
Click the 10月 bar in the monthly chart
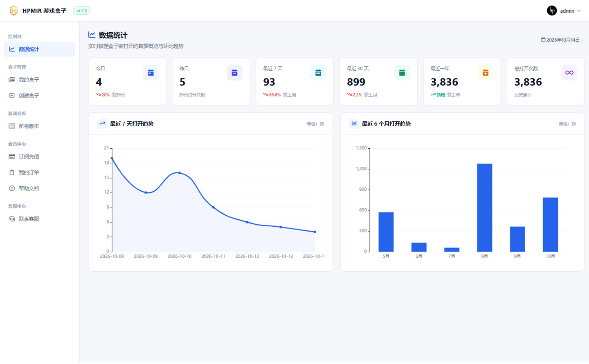point(550,225)
